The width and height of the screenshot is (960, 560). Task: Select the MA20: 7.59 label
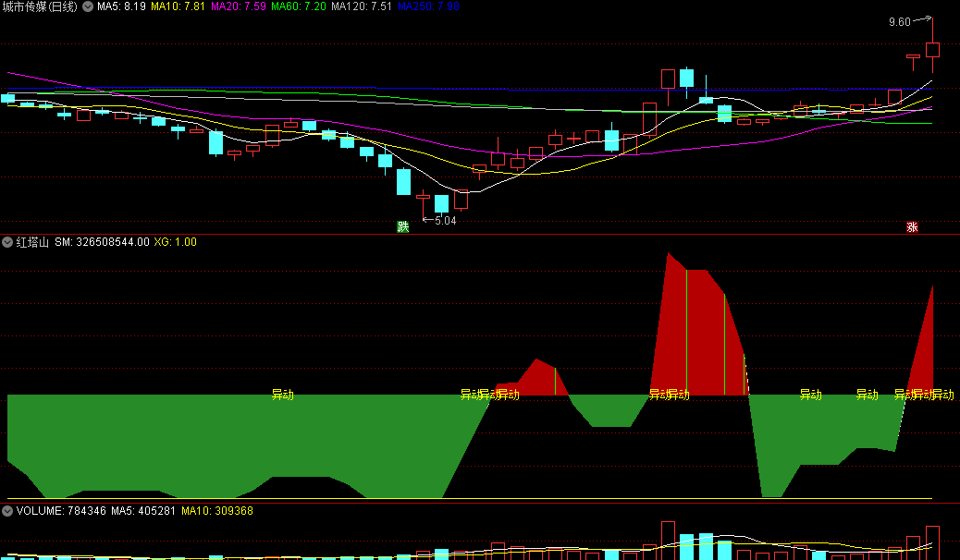[239, 6]
